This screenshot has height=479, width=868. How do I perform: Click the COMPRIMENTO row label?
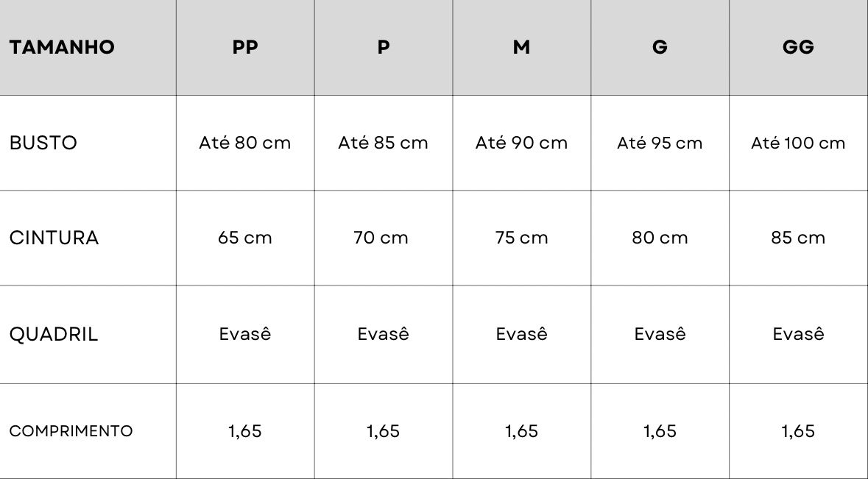pos(71,431)
